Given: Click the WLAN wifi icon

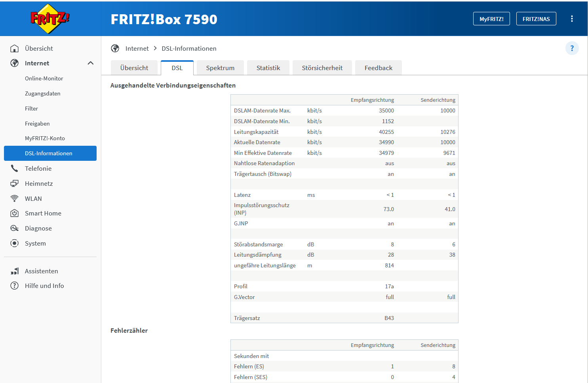Looking at the screenshot, I should (15, 198).
